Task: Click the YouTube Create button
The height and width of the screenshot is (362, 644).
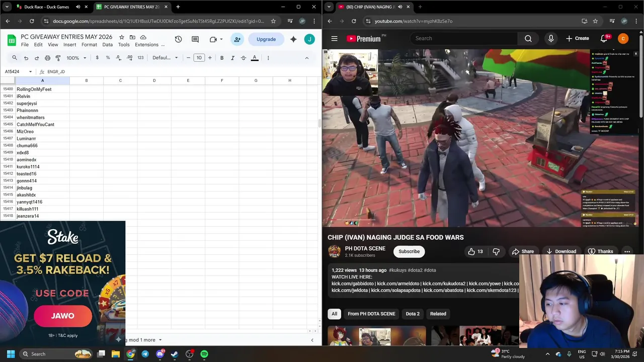Action: (577, 38)
